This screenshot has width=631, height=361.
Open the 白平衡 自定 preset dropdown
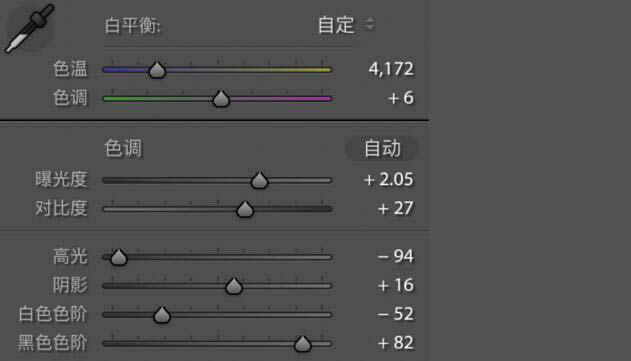[x=346, y=25]
